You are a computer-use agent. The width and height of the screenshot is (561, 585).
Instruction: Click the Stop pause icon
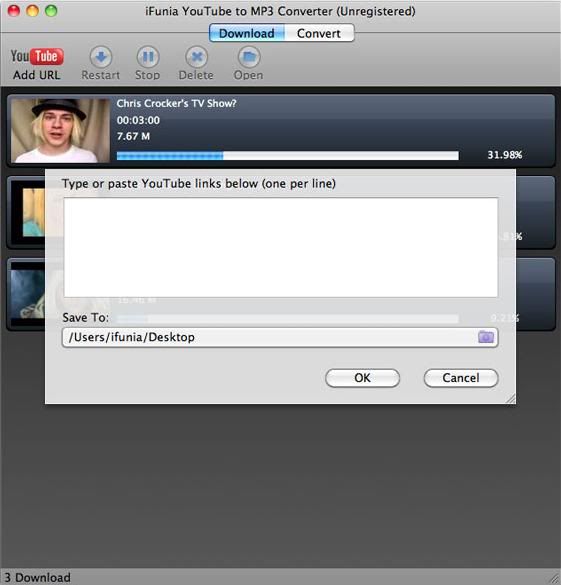pyautogui.click(x=148, y=57)
